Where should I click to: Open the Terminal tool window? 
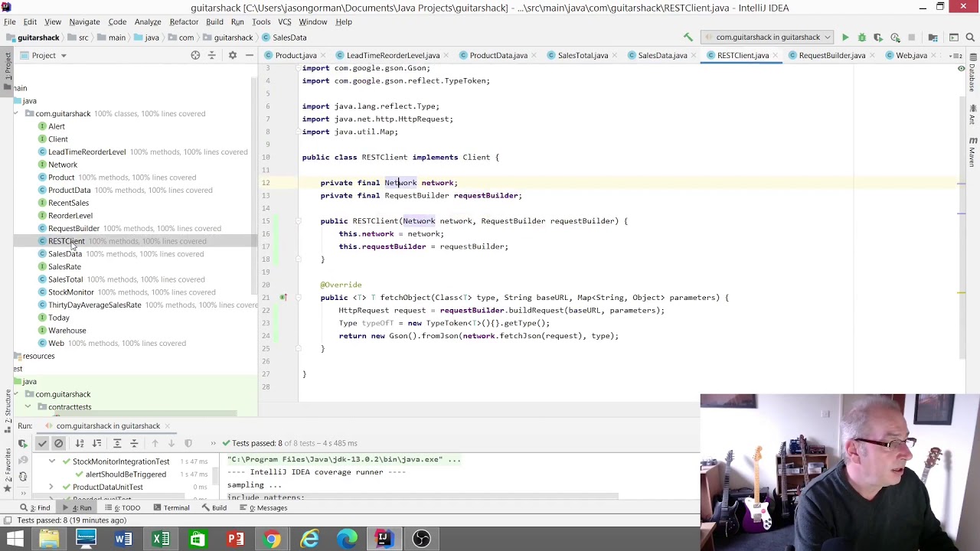[171, 507]
